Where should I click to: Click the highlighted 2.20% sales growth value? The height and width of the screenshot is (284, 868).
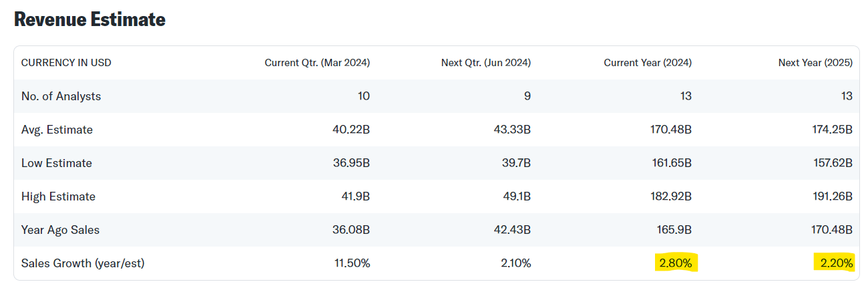click(836, 263)
